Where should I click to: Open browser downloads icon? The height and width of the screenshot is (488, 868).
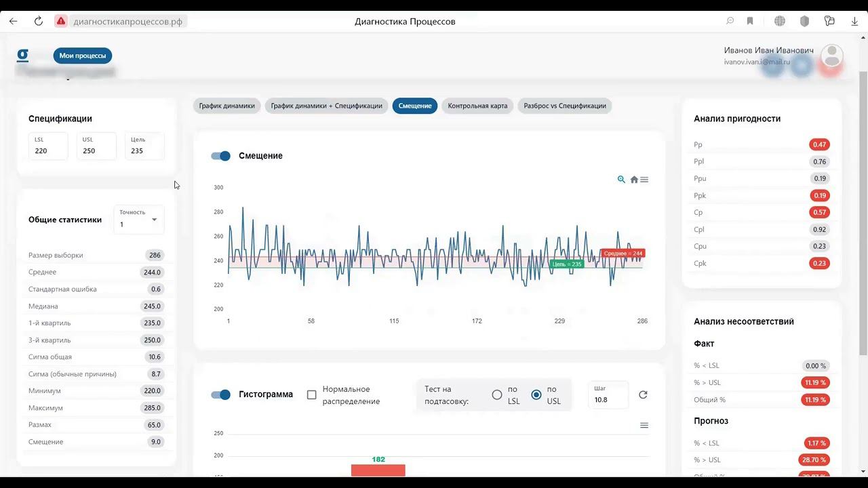[x=854, y=21]
